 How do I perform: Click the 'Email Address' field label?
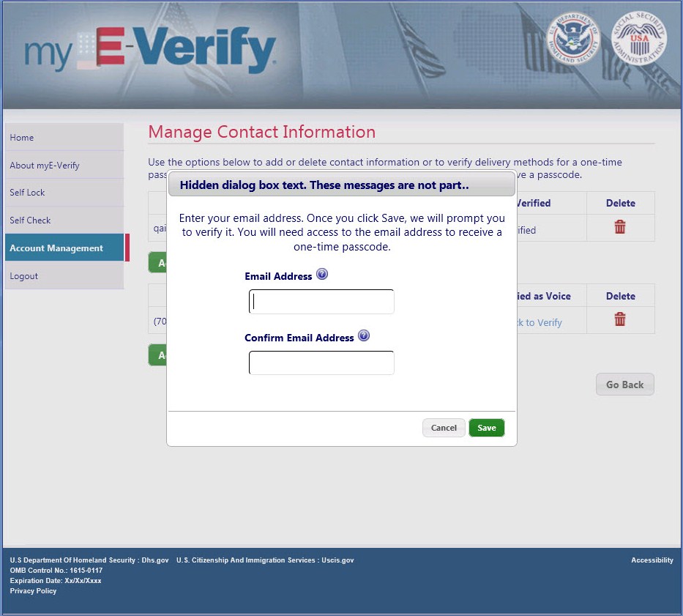click(x=278, y=276)
